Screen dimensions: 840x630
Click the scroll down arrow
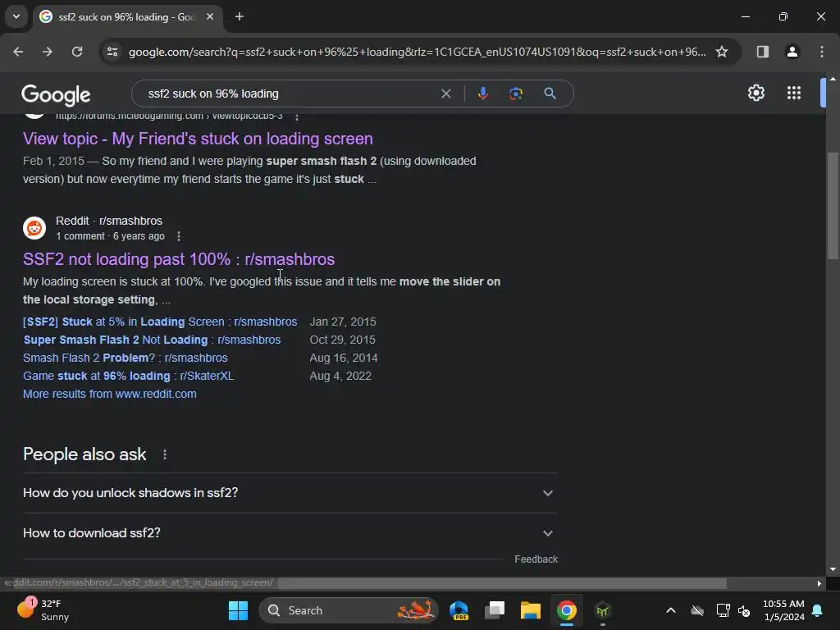pos(833,569)
